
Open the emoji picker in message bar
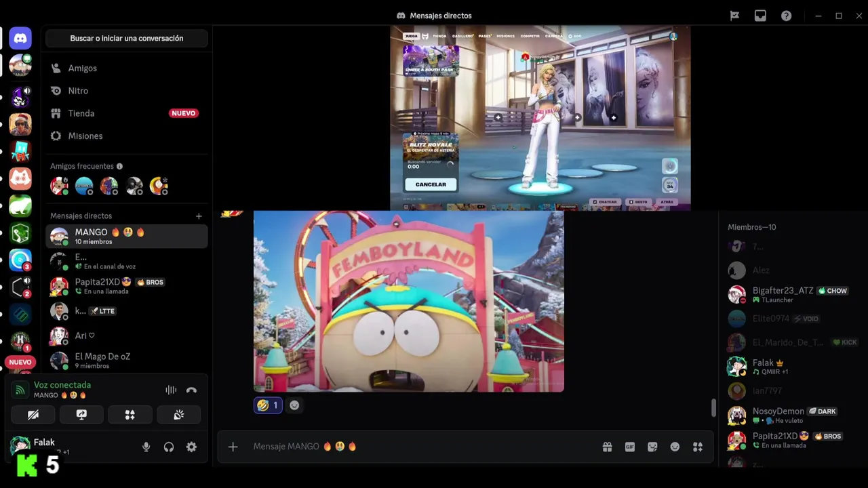tap(675, 447)
